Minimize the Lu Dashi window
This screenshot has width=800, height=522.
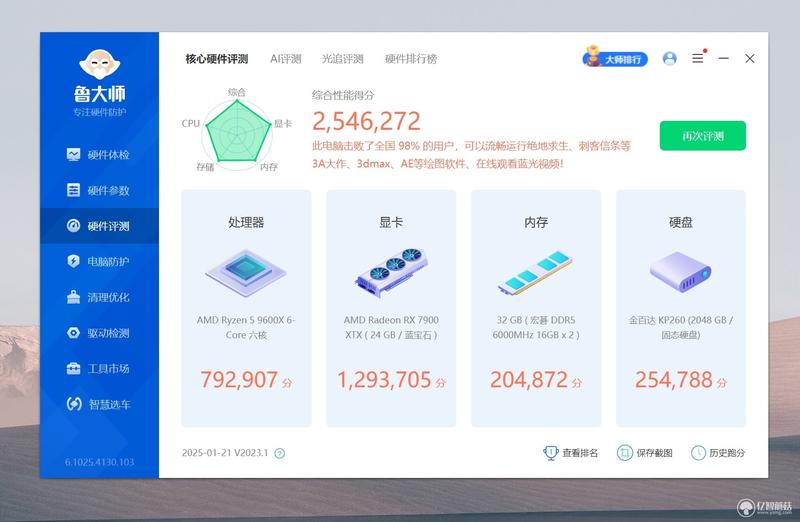723,58
